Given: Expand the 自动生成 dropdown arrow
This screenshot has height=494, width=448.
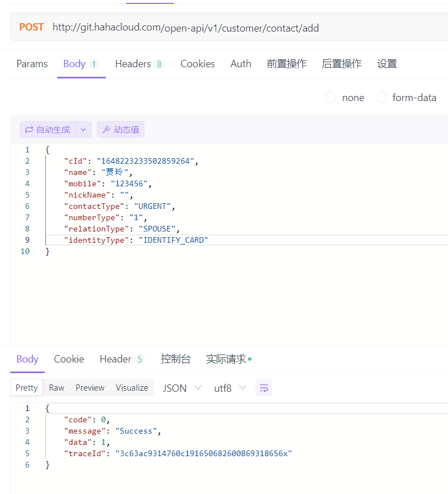Looking at the screenshot, I should 84,129.
